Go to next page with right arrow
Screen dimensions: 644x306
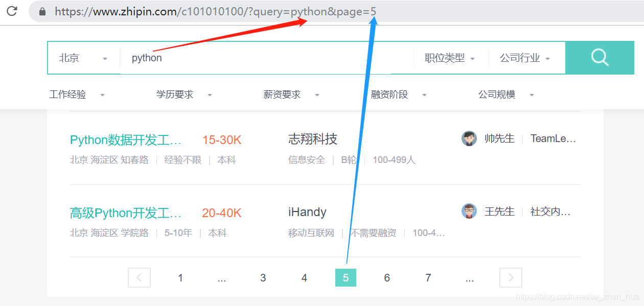(511, 277)
